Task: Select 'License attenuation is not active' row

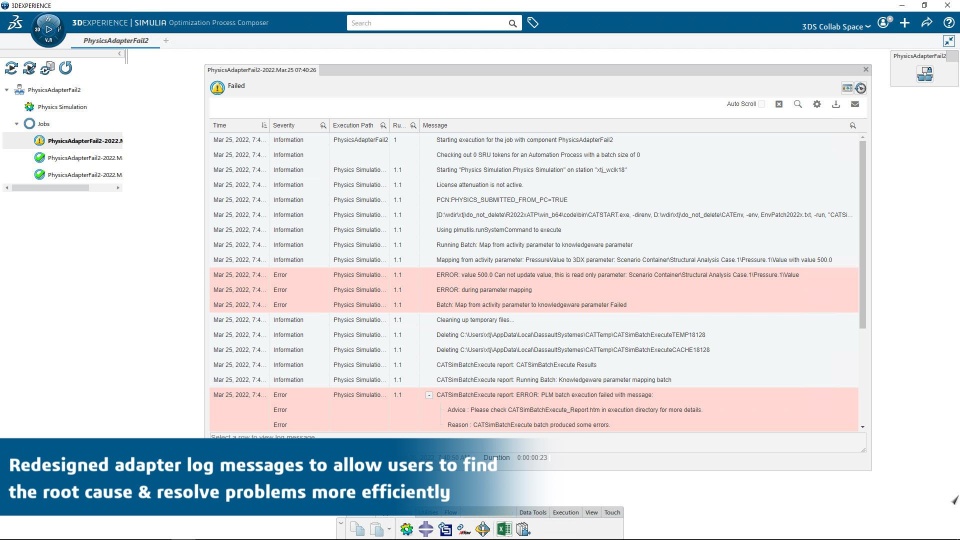Action: pyautogui.click(x=534, y=185)
